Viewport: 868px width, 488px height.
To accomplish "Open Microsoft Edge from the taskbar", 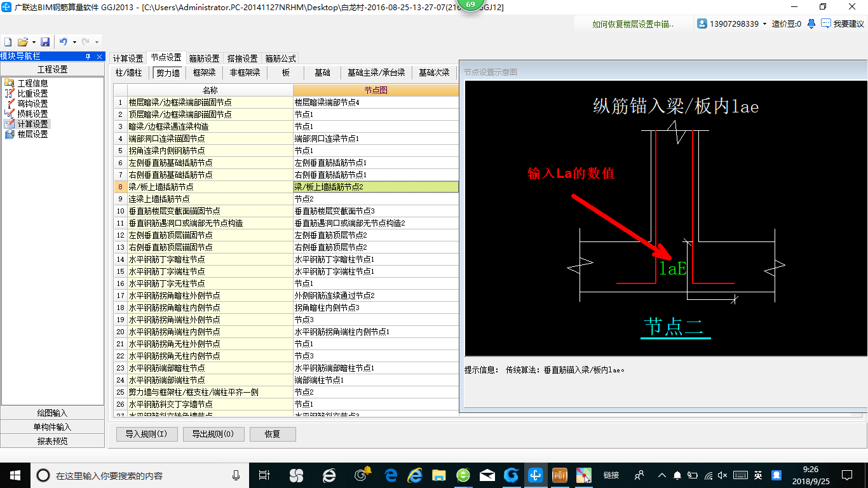I will tap(391, 475).
